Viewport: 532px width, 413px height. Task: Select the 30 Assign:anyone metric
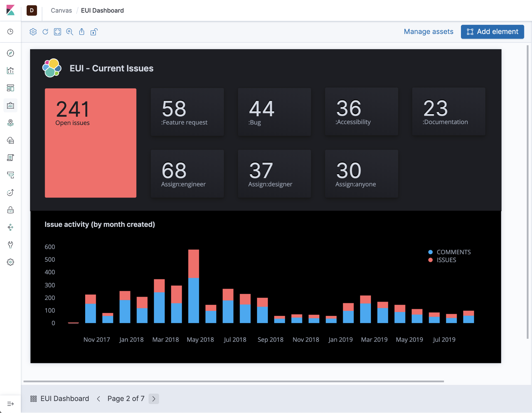(x=361, y=174)
